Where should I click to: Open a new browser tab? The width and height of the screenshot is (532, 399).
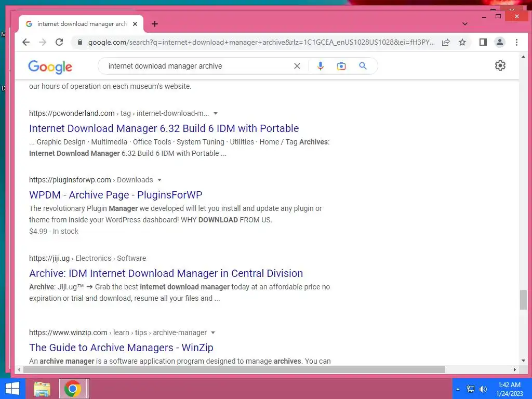pyautogui.click(x=155, y=24)
